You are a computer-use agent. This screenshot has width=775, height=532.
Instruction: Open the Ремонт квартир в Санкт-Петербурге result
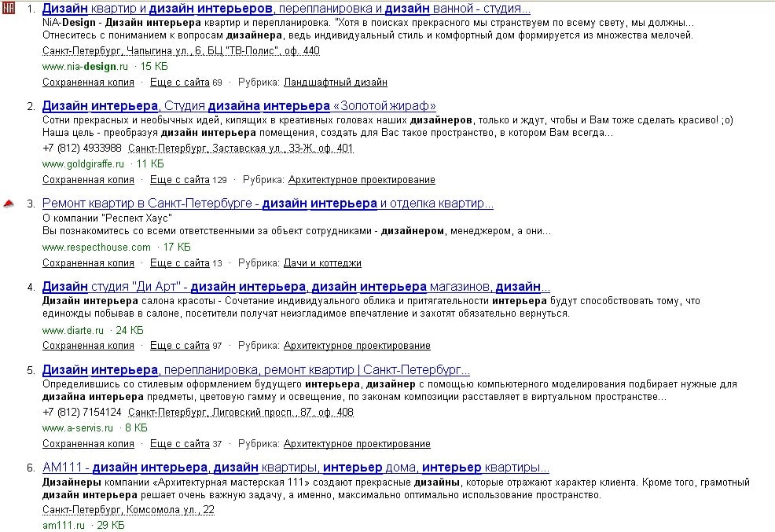click(x=268, y=203)
